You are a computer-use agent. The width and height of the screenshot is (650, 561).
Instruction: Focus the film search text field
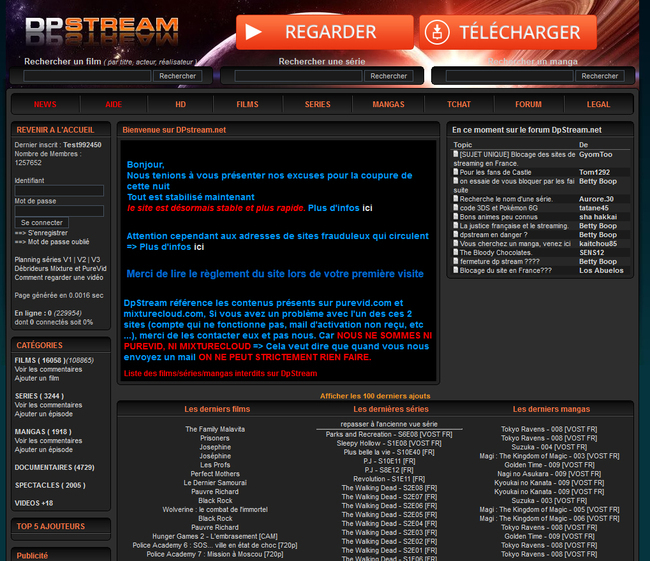[87, 76]
